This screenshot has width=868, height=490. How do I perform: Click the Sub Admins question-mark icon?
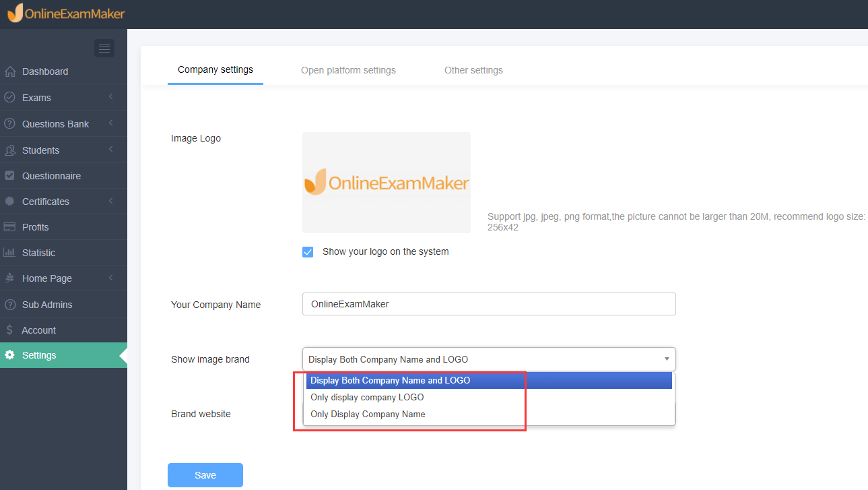pyautogui.click(x=9, y=305)
